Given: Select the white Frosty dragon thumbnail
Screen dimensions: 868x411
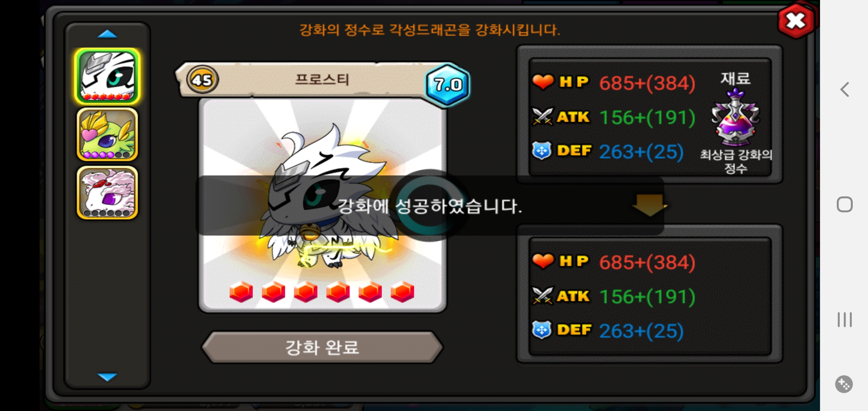Looking at the screenshot, I should click(107, 76).
